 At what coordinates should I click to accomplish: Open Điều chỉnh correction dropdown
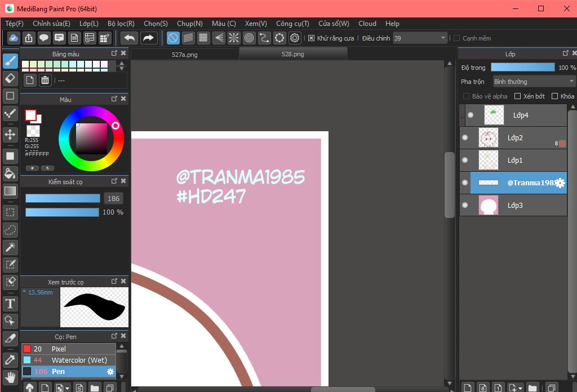(x=420, y=38)
